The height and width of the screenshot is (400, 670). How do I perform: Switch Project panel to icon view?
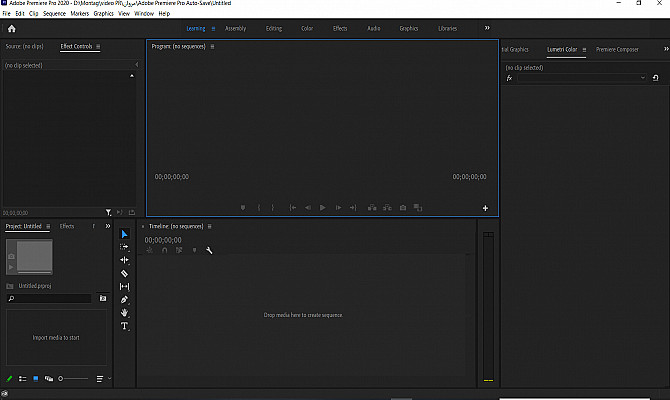pyautogui.click(x=36, y=379)
